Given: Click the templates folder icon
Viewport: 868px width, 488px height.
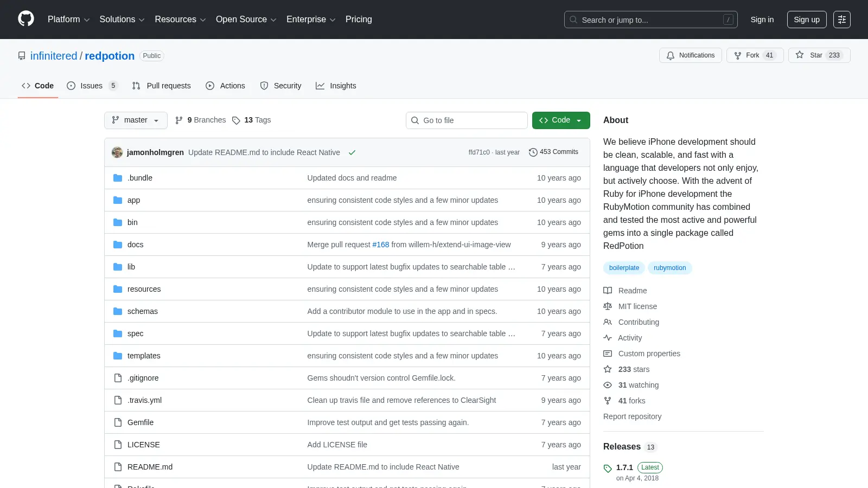Looking at the screenshot, I should coord(118,356).
